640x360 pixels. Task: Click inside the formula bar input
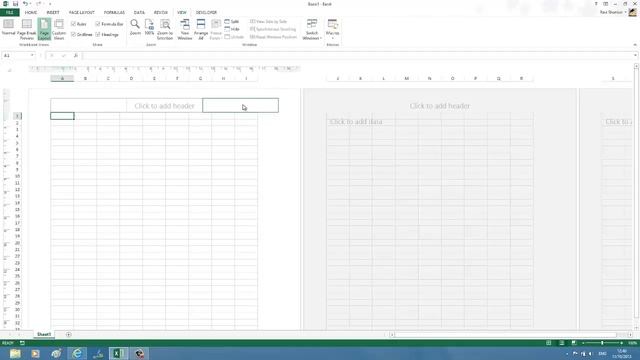click(x=357, y=56)
